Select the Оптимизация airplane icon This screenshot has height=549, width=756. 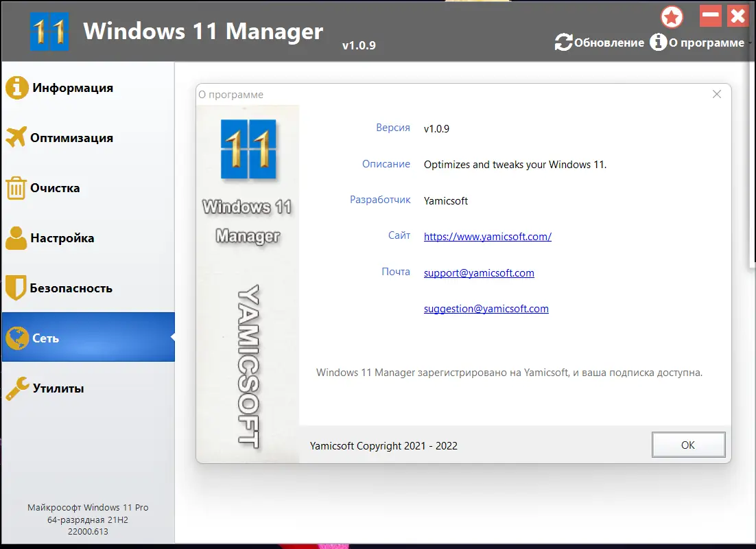(x=17, y=137)
